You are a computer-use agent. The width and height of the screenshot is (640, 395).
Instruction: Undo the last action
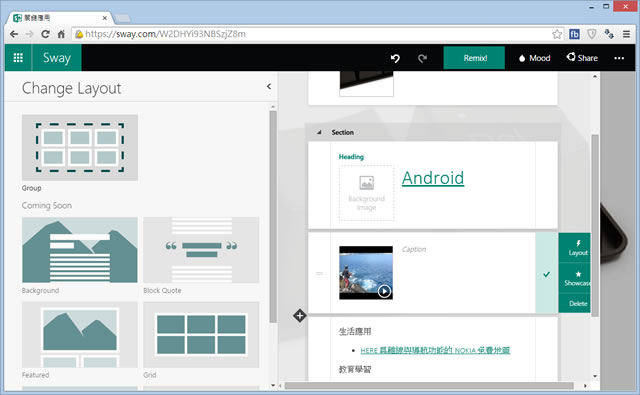tap(395, 58)
